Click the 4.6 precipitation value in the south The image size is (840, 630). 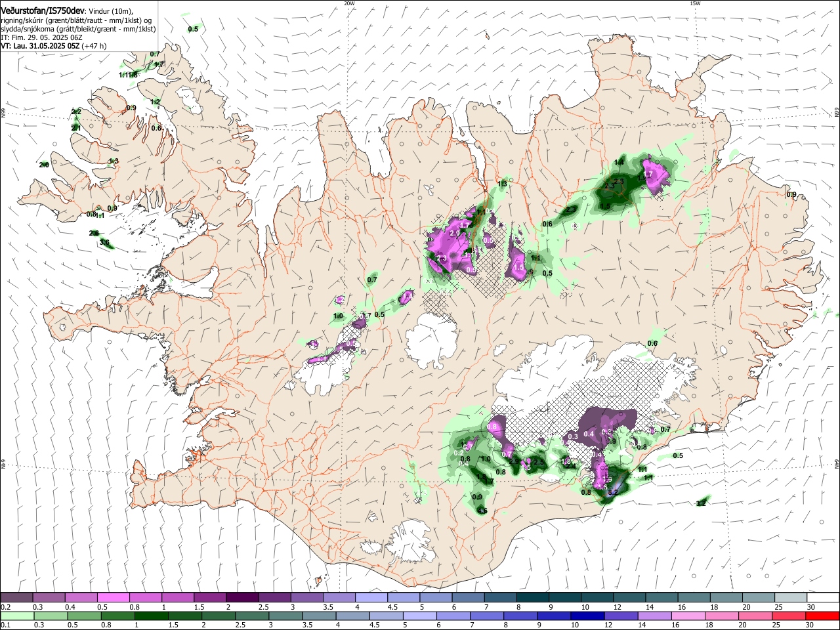click(482, 511)
